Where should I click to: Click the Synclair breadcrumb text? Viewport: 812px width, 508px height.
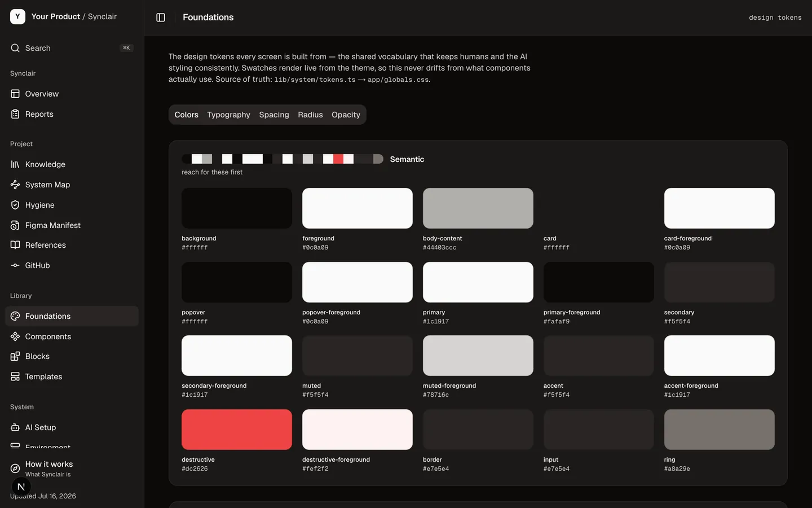(x=102, y=16)
